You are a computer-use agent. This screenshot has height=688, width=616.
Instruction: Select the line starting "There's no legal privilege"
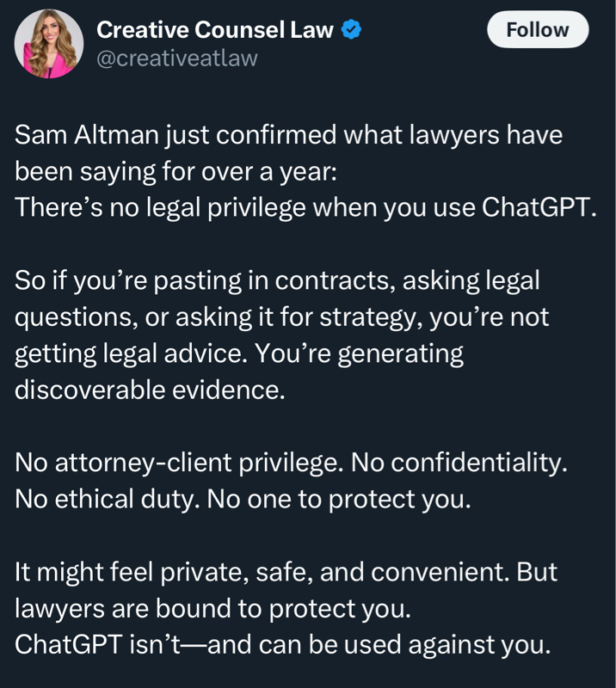305,209
